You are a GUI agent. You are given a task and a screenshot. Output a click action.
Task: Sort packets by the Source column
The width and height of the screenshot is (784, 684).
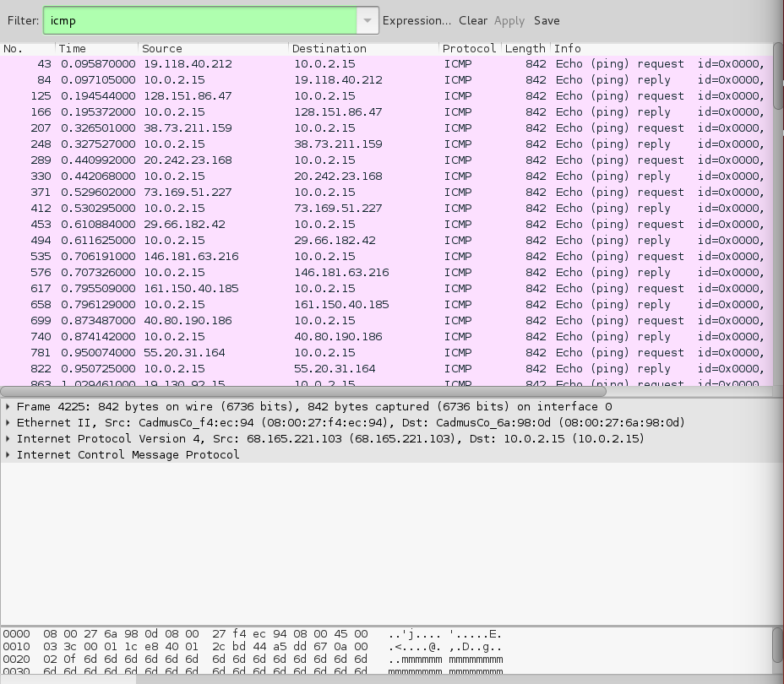[161, 48]
